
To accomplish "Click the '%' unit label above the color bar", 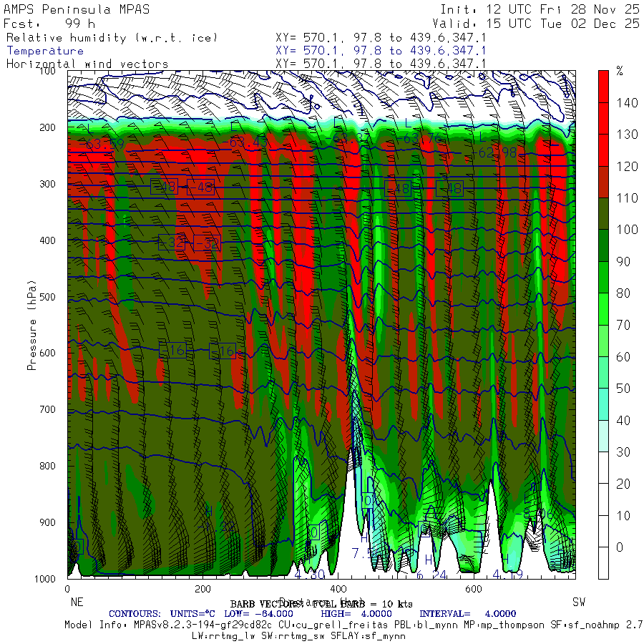I will [620, 72].
